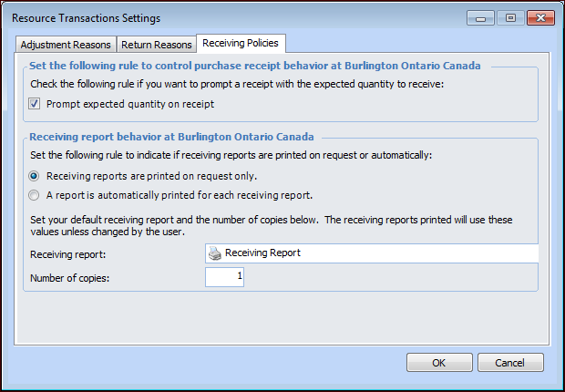Click the purchase receipt behavior group heading
Viewport: 565px width, 392px height.
(254, 66)
